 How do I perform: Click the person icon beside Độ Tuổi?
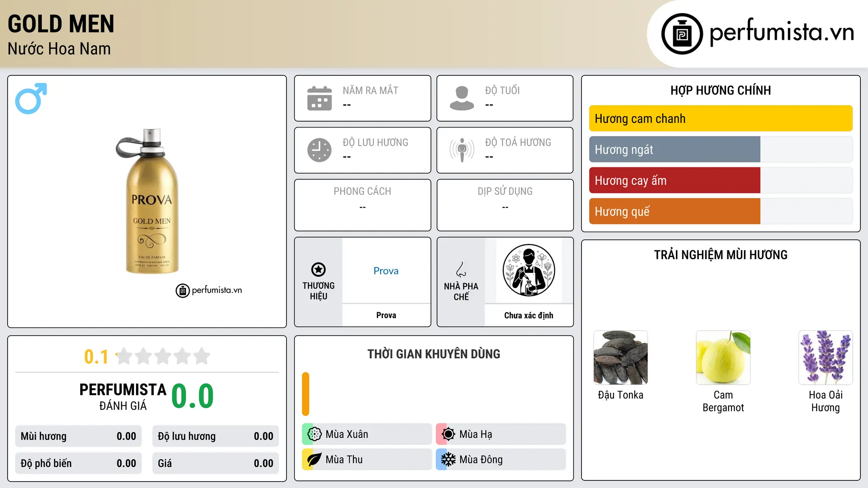tap(462, 98)
